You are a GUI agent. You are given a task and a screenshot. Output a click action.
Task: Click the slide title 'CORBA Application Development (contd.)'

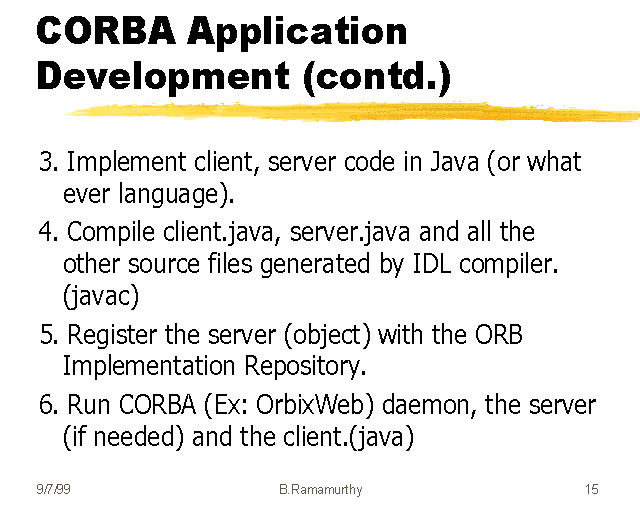tap(243, 54)
